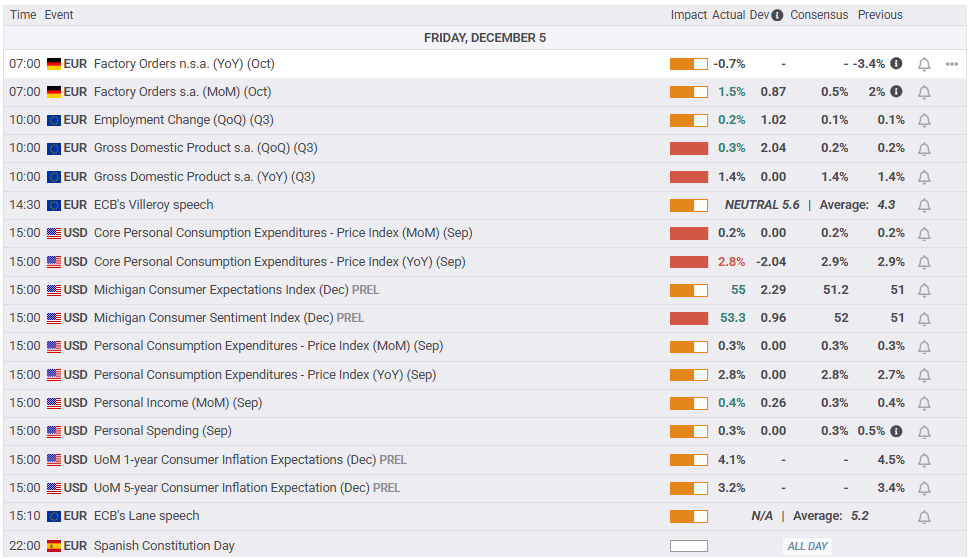Viewport: 970px width, 559px height.
Task: Click info icon next to -3.4% previous value
Action: click(896, 63)
